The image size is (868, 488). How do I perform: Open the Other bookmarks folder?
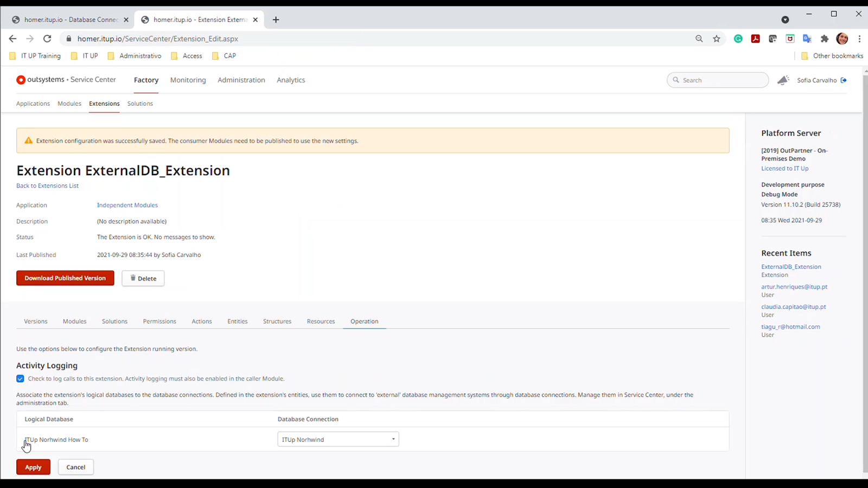point(832,56)
